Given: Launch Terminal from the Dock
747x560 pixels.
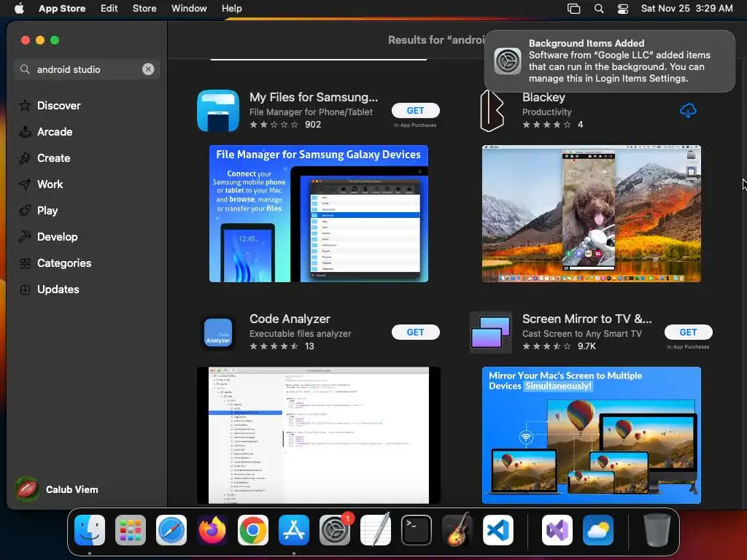Looking at the screenshot, I should pos(417,530).
